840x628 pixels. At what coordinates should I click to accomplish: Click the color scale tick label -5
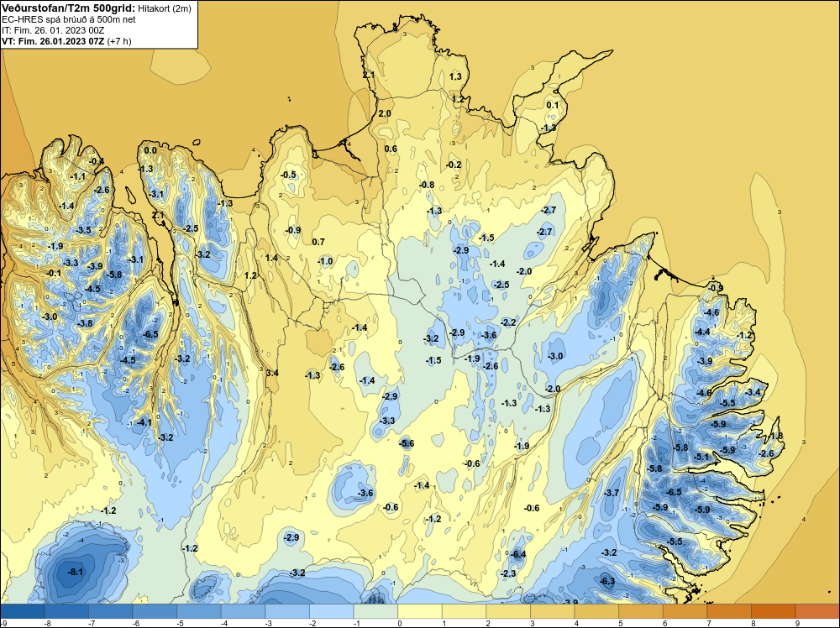click(x=180, y=623)
